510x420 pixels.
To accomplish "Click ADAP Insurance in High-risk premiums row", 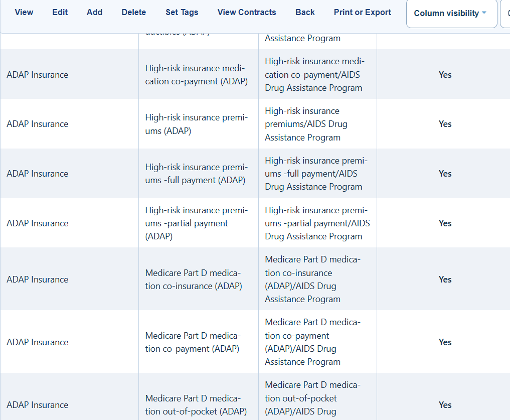I will coord(38,124).
